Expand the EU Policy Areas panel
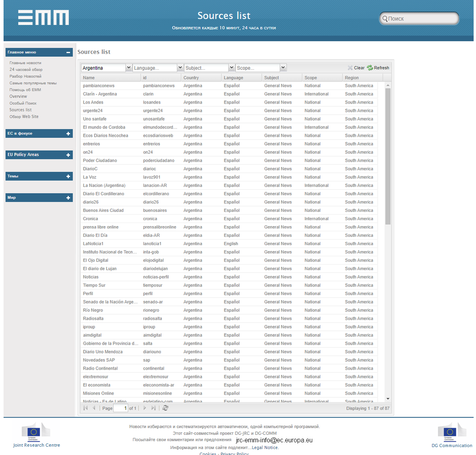 [x=68, y=155]
